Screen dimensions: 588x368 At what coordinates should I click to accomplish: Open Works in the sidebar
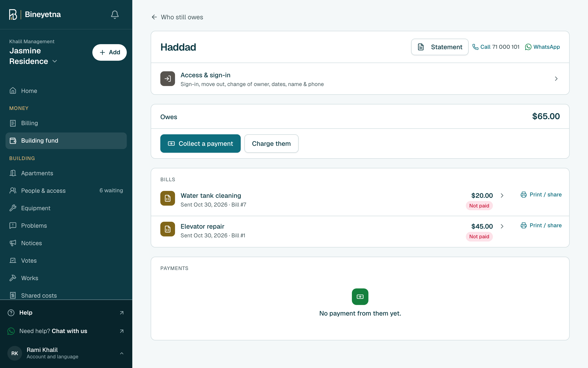click(x=66, y=278)
